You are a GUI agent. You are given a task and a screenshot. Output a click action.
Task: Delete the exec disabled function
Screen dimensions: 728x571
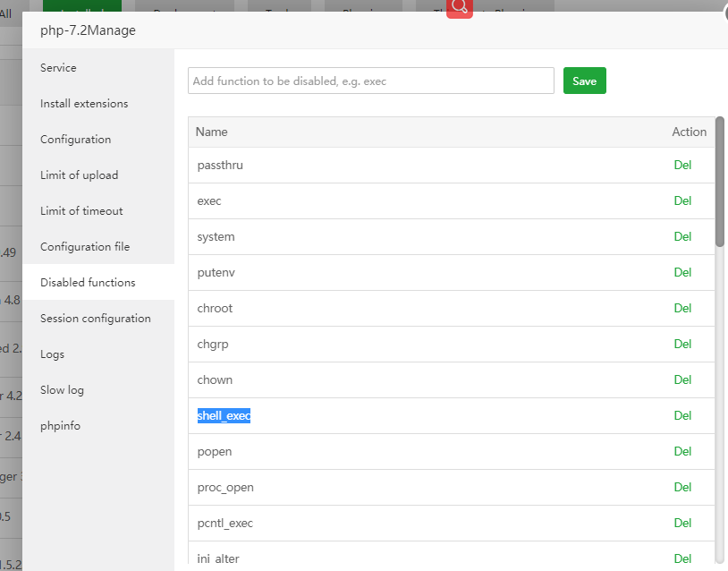[x=682, y=200]
